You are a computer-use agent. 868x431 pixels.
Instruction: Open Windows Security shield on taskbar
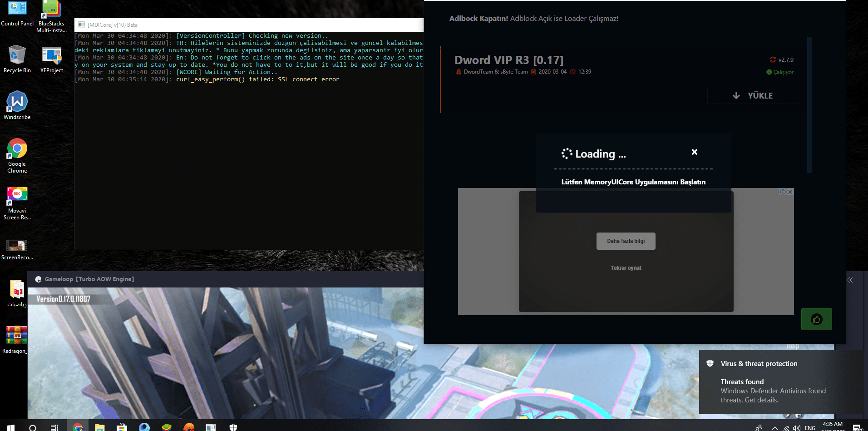click(x=233, y=427)
